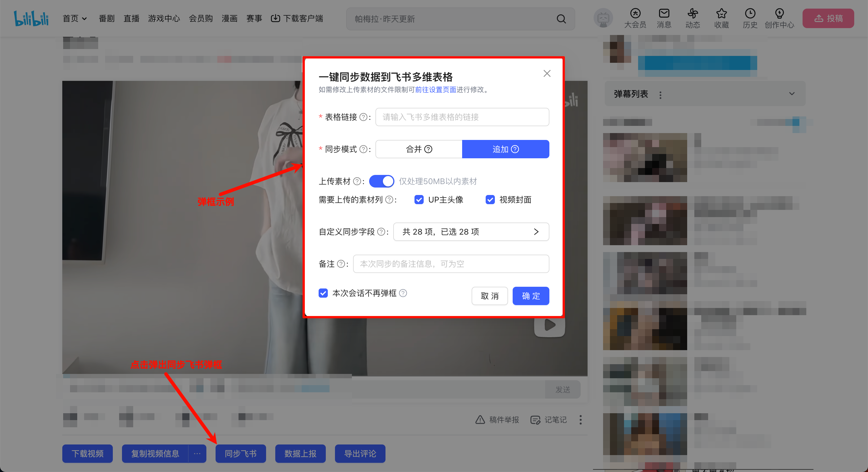Viewport: 868px width, 472px height.
Task: Select the 追加 sync mode option
Action: (501, 149)
